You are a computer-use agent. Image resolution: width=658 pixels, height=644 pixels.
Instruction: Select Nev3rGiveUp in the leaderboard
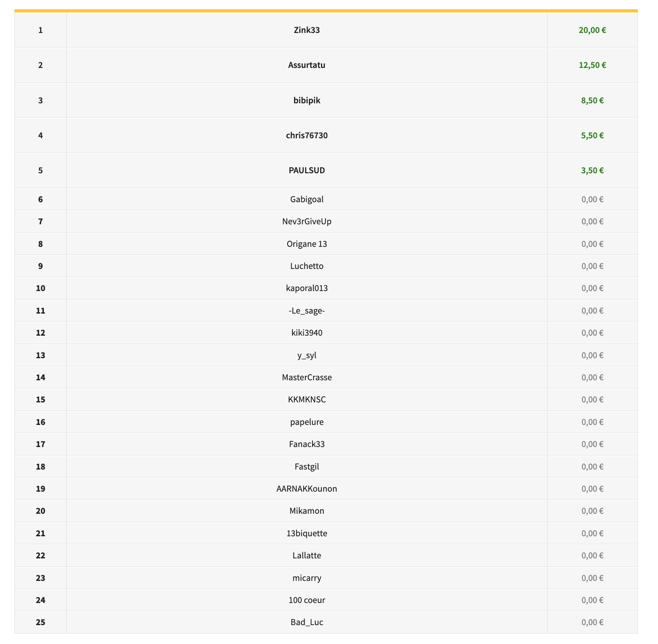pyautogui.click(x=307, y=222)
